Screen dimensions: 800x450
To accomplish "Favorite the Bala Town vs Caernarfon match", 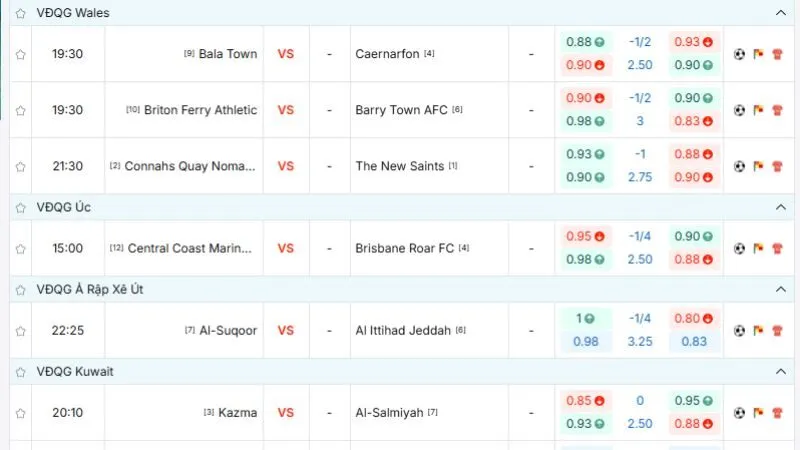I will pos(20,54).
